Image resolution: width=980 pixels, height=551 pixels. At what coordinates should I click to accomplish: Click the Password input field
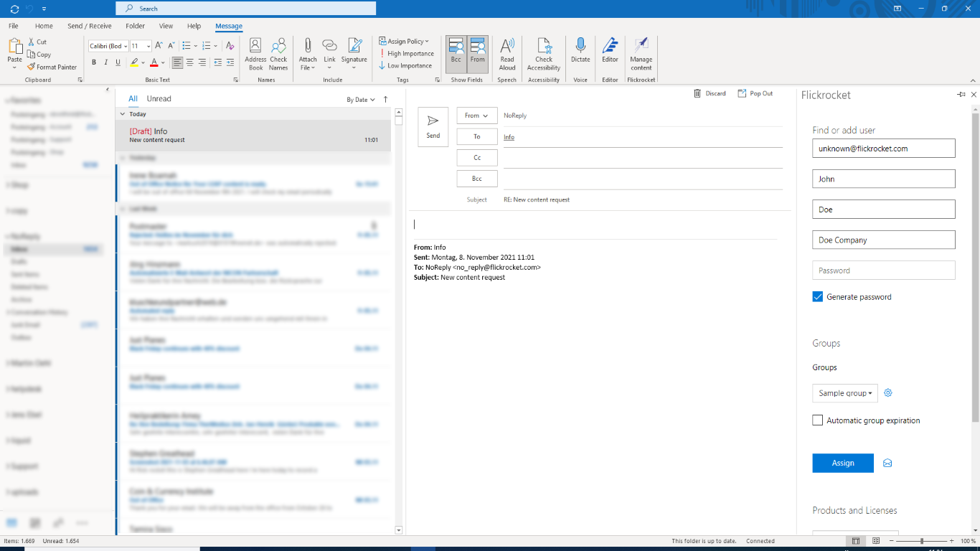tap(883, 270)
